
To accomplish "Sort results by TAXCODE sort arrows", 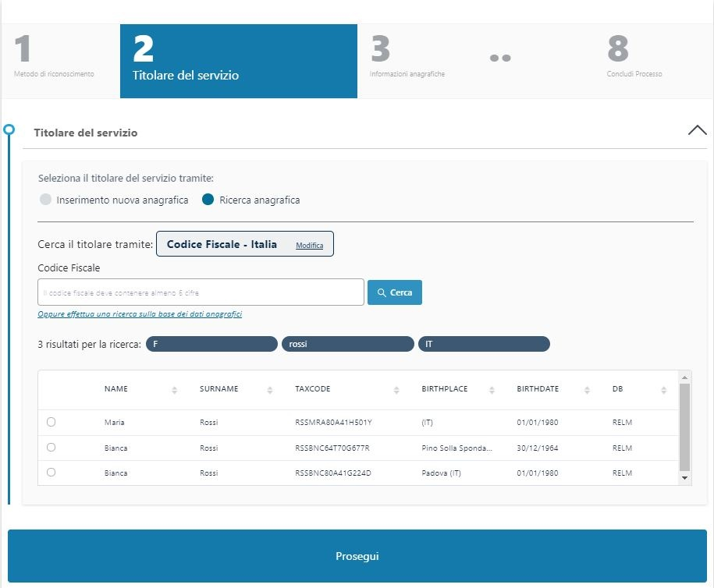I will tap(396, 390).
